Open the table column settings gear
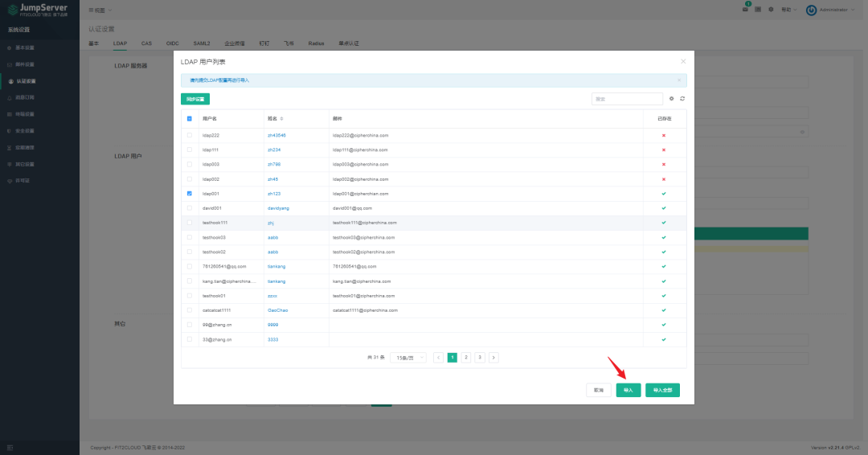Image resolution: width=868 pixels, height=455 pixels. click(671, 99)
